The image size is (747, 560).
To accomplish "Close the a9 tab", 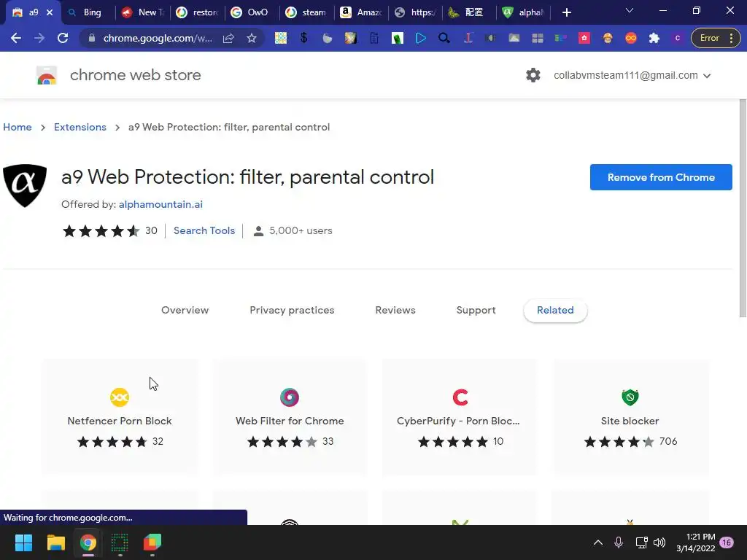I will (50, 12).
